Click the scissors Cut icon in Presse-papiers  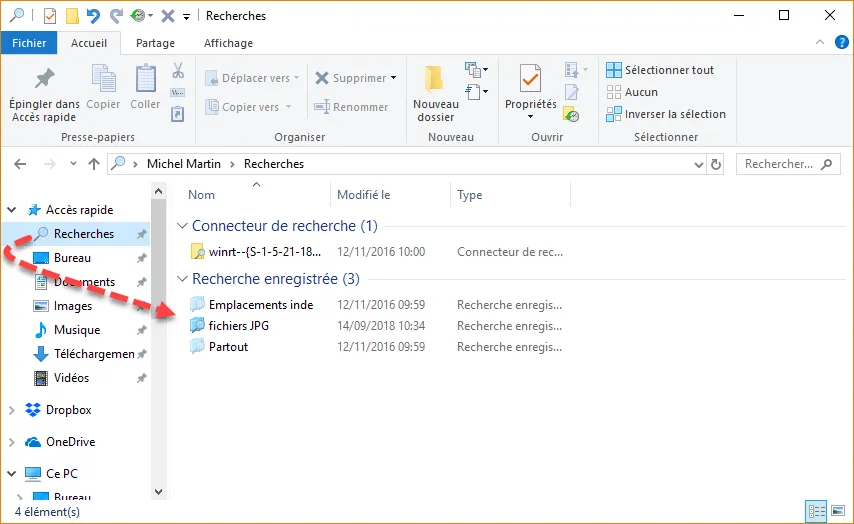[178, 71]
